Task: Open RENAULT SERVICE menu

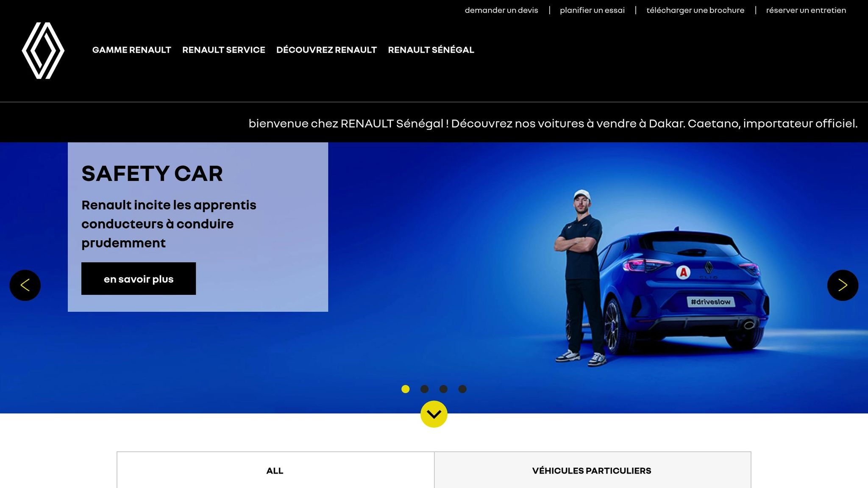Action: coord(224,50)
